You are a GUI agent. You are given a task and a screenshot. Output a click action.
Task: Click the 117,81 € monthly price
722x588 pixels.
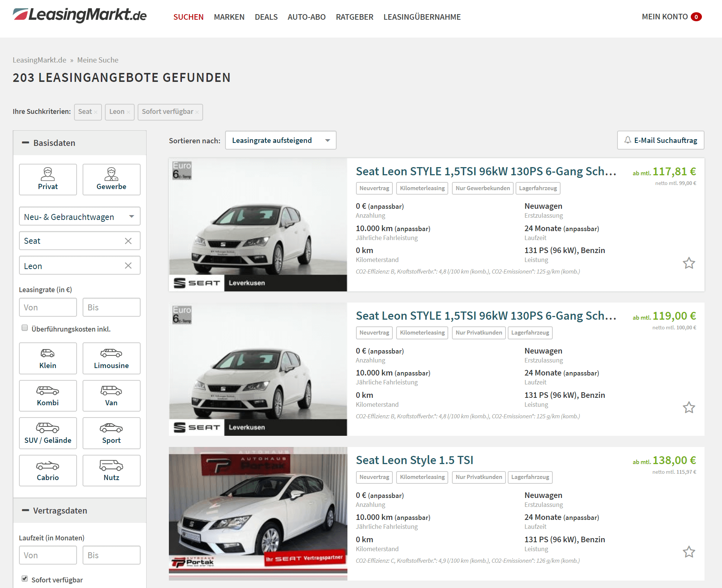[674, 172]
